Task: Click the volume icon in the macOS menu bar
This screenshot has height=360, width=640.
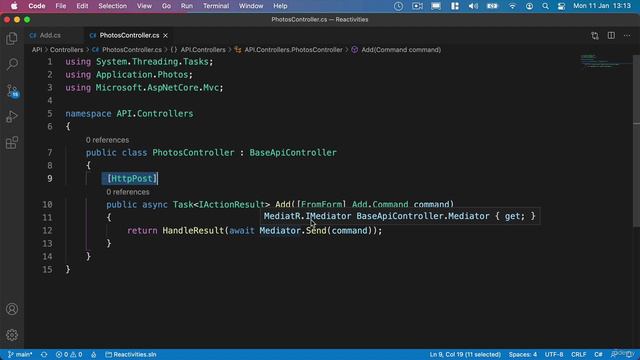Action: click(x=473, y=6)
